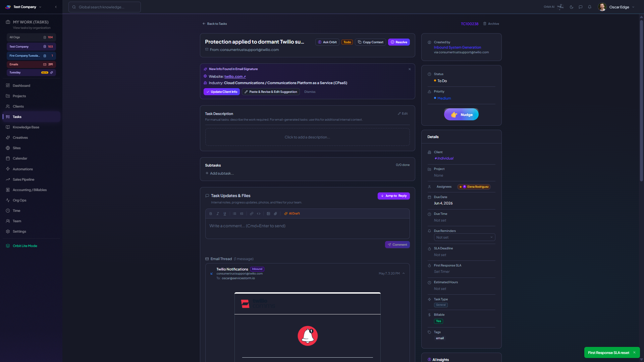Screen dimensions: 644x362
Task: Click the Nudge button
Action: (x=461, y=114)
